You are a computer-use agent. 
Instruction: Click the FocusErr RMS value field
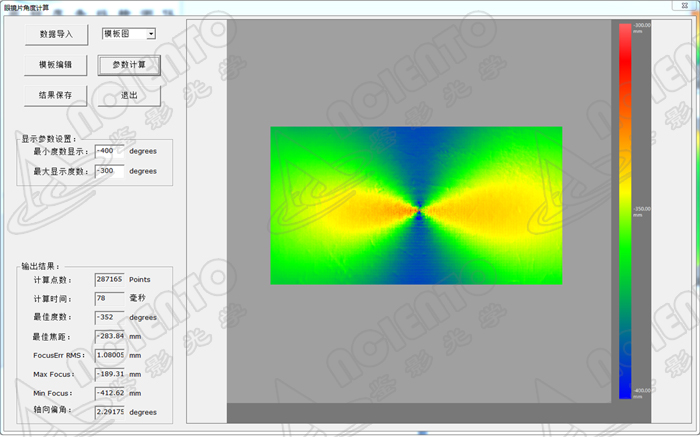point(108,355)
